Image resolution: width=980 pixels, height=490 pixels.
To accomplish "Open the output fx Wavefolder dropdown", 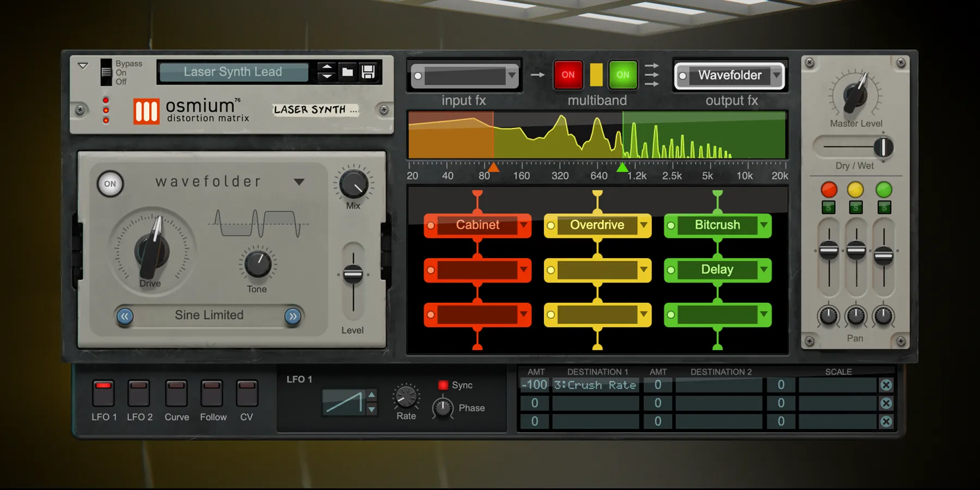I will click(x=775, y=76).
